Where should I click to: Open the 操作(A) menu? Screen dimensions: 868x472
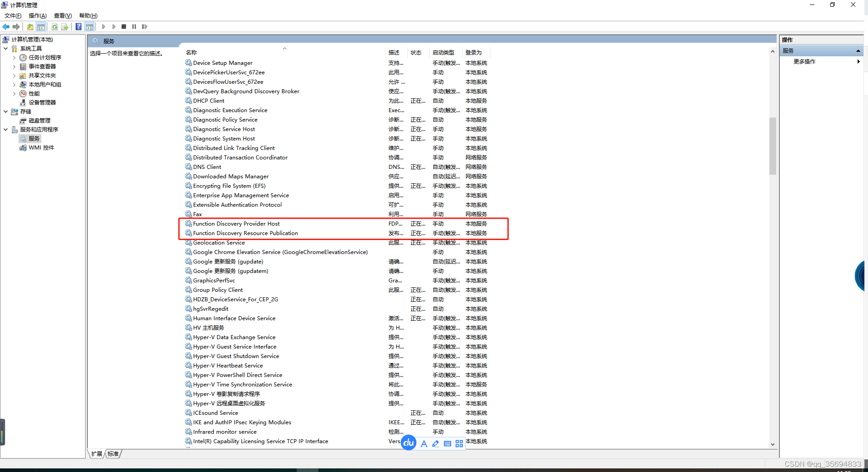pos(38,16)
